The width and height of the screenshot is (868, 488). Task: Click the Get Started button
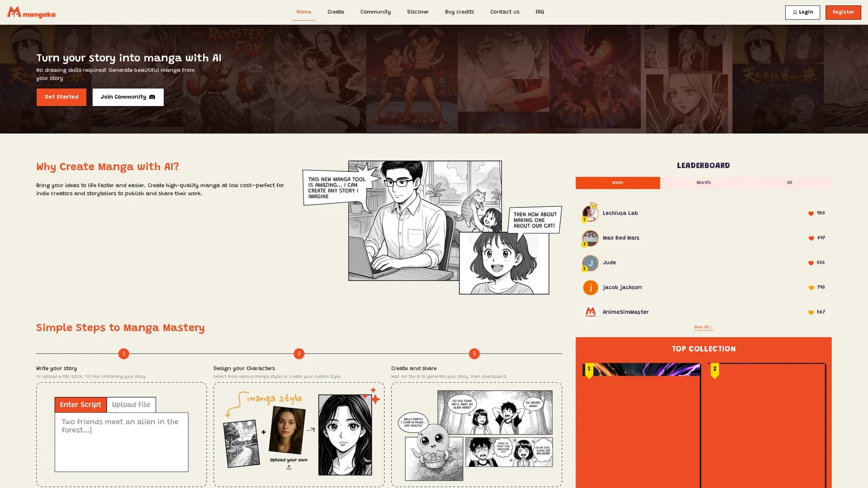61,97
